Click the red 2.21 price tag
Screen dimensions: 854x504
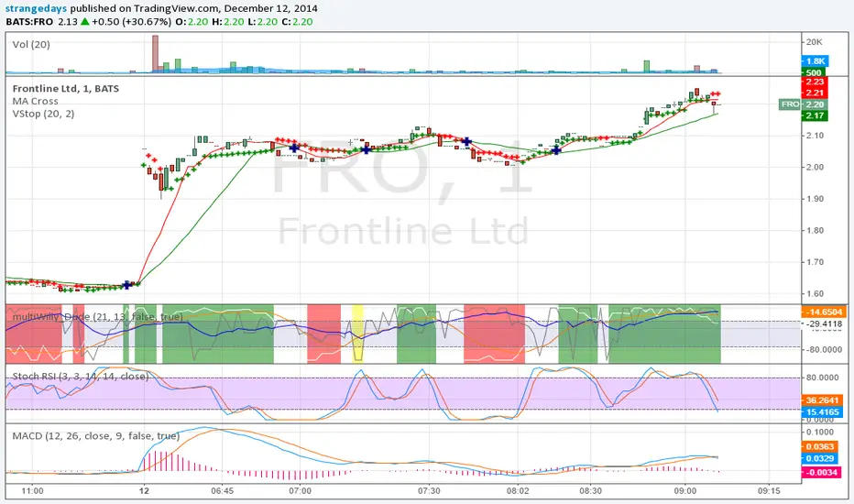coord(815,93)
